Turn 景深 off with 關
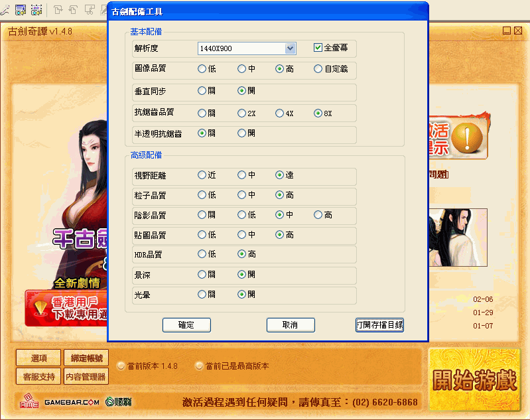 (x=202, y=274)
